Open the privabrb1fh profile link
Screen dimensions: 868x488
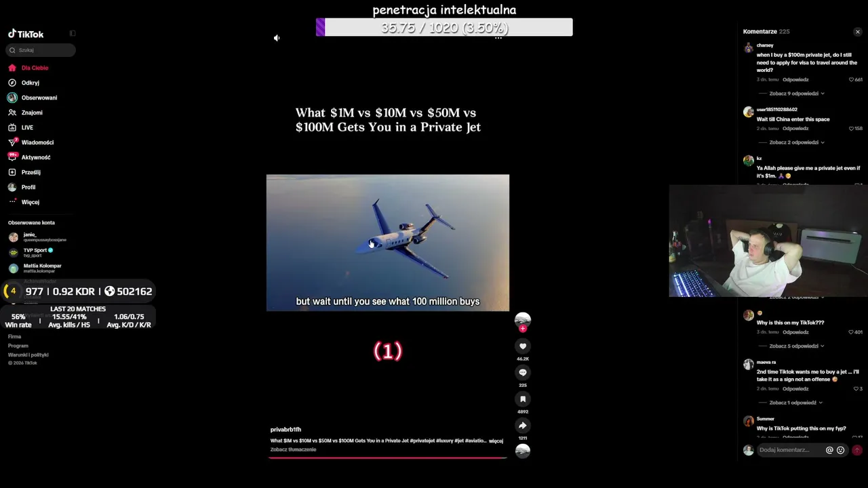click(285, 430)
